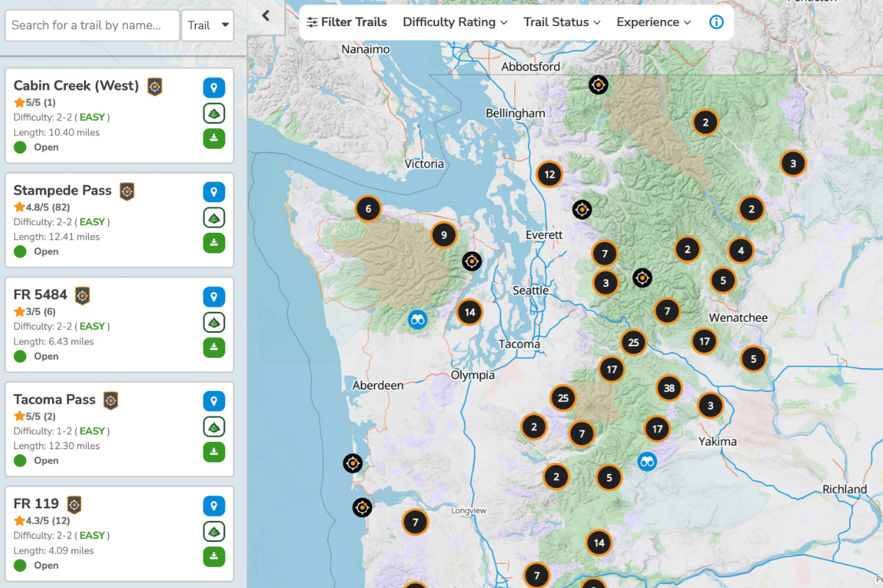Locate Tacoma Pass on the map
Screen dimensions: 883x588
click(214, 401)
